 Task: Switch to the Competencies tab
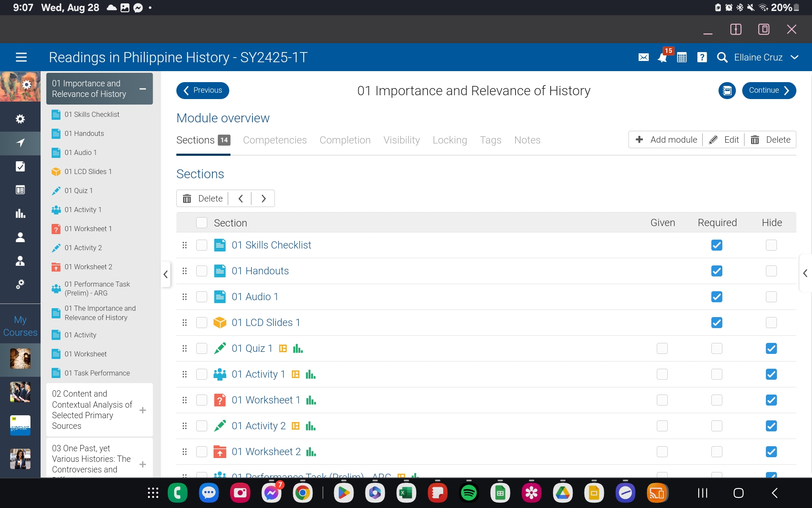click(x=274, y=140)
